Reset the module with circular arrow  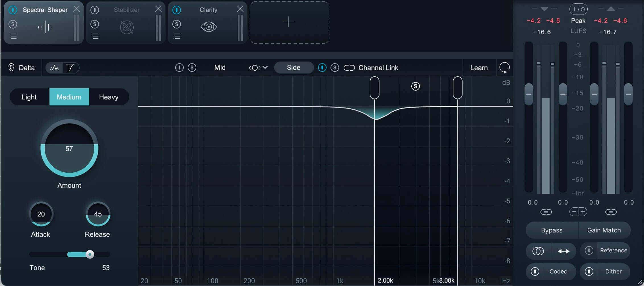click(x=505, y=68)
